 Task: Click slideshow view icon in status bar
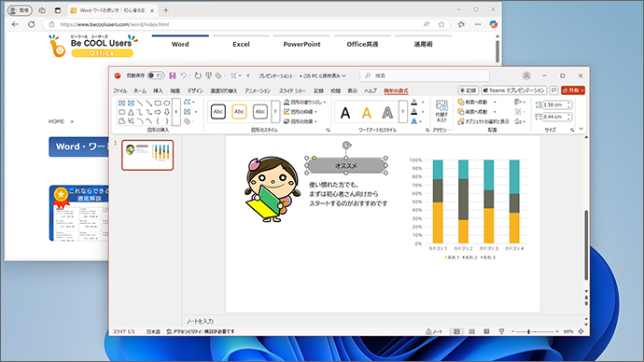(x=501, y=331)
